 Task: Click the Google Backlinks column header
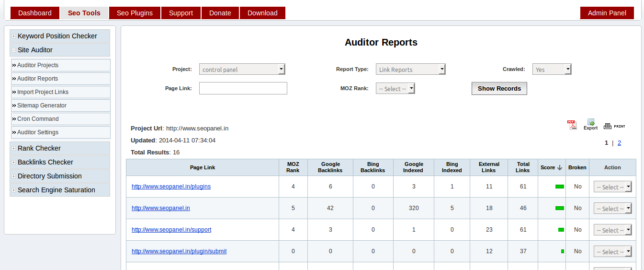330,167
